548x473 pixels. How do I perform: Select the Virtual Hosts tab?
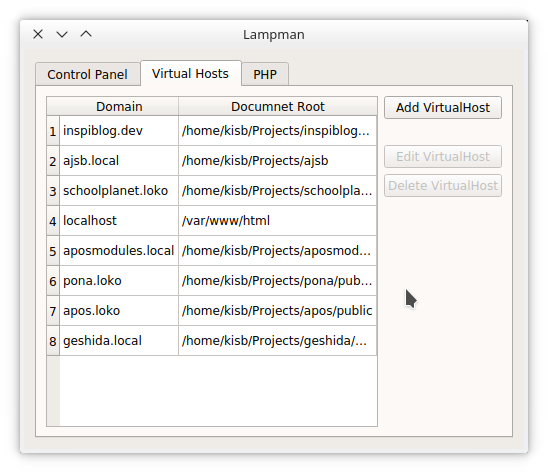pos(190,73)
